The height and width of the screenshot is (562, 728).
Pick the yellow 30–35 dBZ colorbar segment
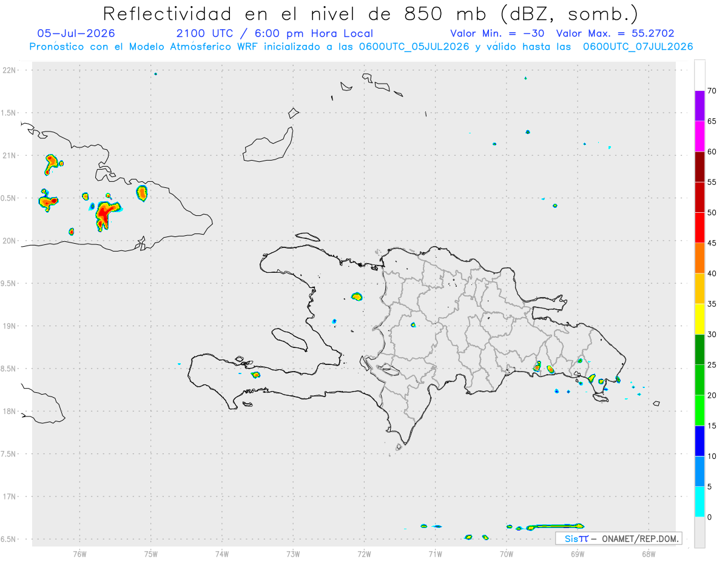(x=699, y=319)
